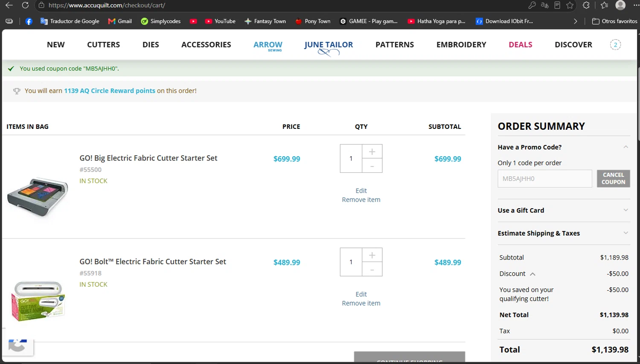640x364 pixels.
Task: Click GO! Big Electric Fabric Cutter thumbnail
Action: (x=38, y=197)
